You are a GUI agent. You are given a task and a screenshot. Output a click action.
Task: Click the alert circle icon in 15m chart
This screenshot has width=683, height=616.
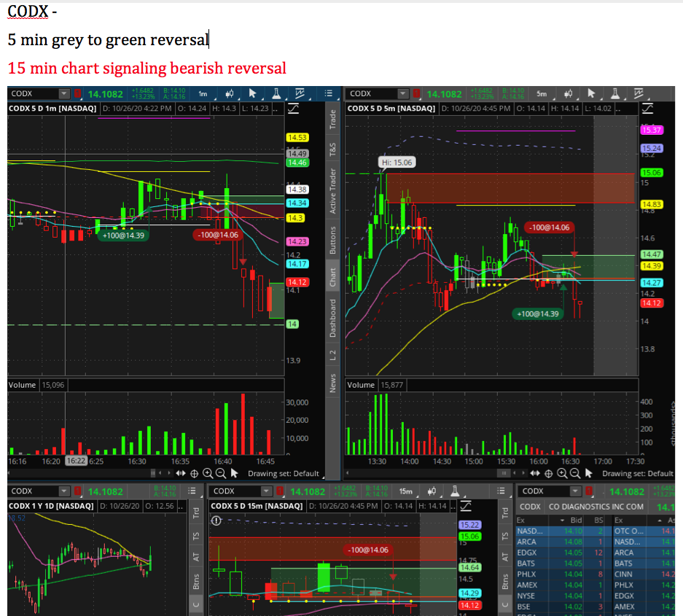point(216,521)
